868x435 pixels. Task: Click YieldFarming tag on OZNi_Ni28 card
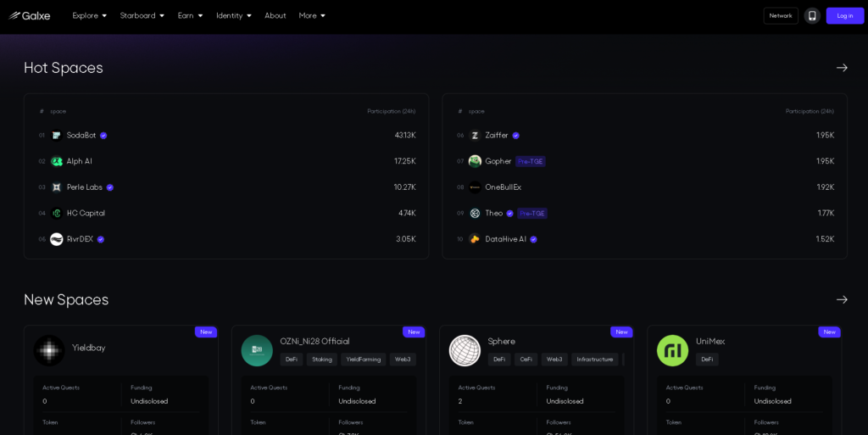coord(363,360)
